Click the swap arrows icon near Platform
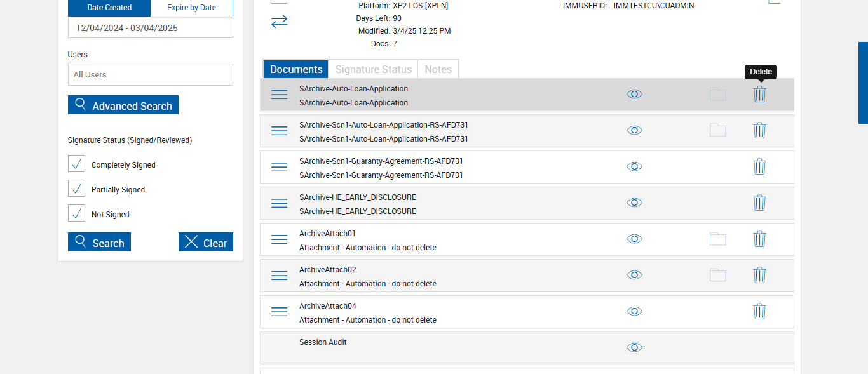The width and height of the screenshot is (868, 374). (x=280, y=22)
